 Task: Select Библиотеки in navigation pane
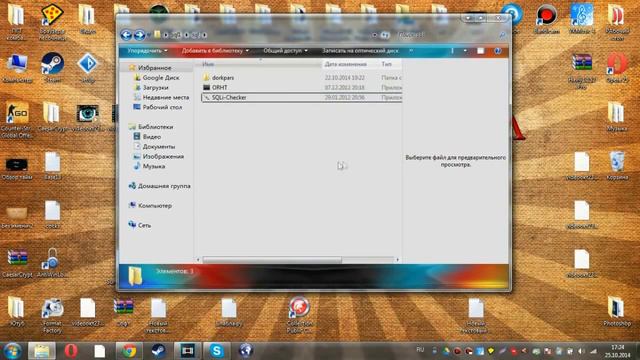(155, 127)
